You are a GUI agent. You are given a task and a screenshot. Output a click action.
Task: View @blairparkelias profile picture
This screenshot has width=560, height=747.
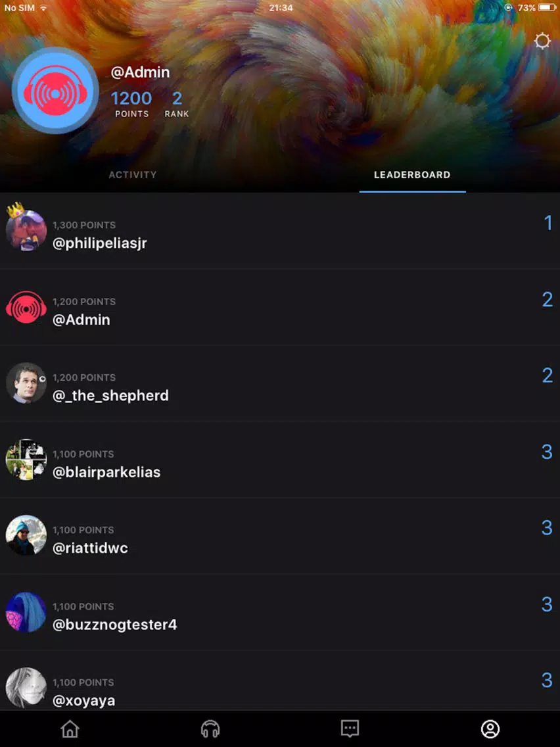pos(26,459)
